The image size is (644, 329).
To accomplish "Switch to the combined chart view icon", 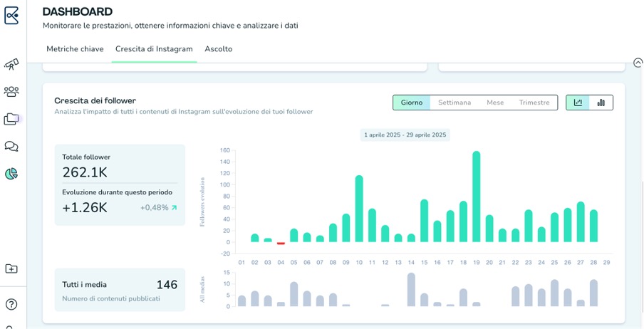I will coord(578,103).
